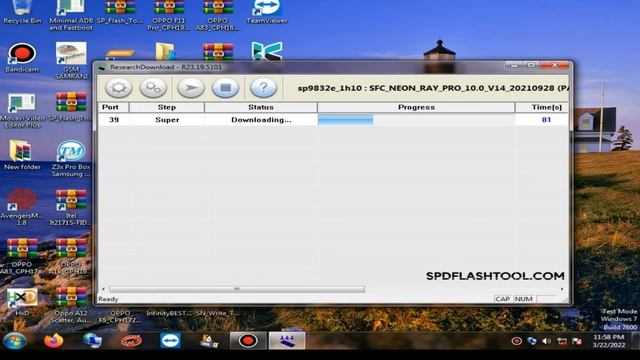Select the Itel archive desktop icon
640x360 pixels.
[71, 207]
